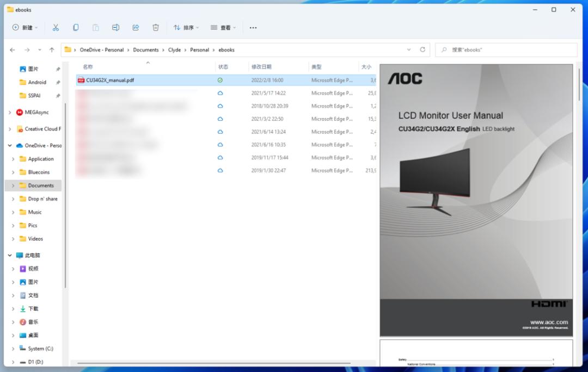Screen dimensions: 588x372
Task: Click the Paste clipboard icon
Action: 96,27
